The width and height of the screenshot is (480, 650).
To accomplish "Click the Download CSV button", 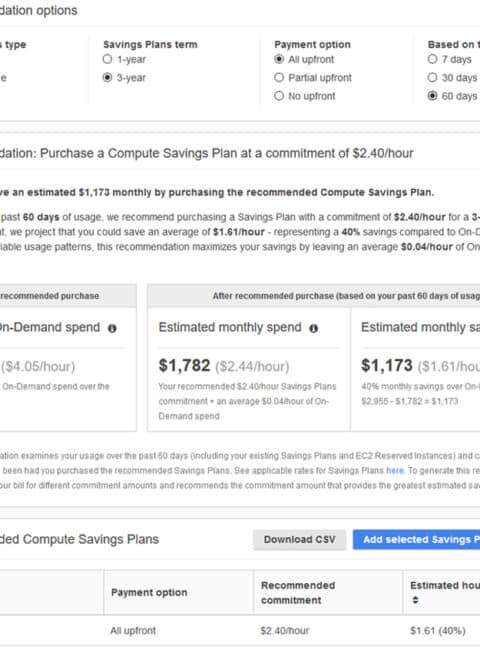I will 299,539.
